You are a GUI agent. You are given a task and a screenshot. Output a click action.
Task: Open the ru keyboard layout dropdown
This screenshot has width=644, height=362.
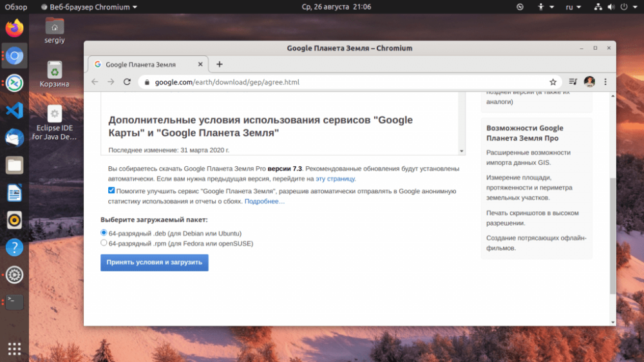[573, 7]
